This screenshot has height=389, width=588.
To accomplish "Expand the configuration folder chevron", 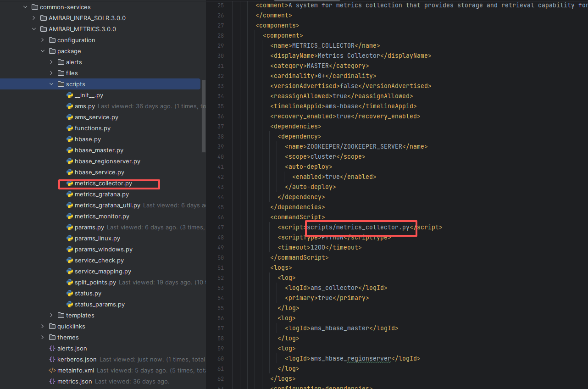I will (42, 40).
